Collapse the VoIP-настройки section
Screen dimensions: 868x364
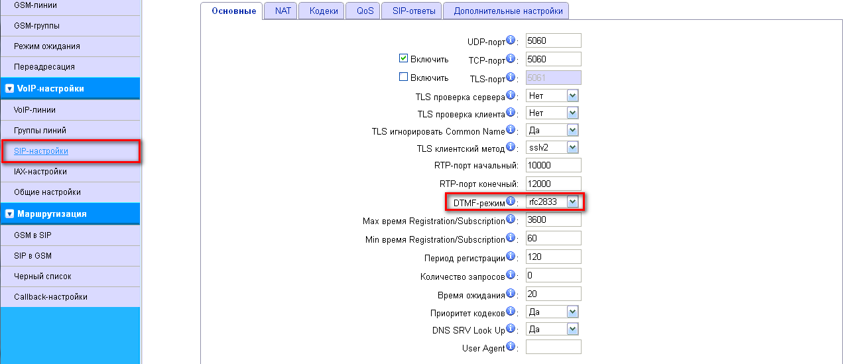tap(9, 89)
